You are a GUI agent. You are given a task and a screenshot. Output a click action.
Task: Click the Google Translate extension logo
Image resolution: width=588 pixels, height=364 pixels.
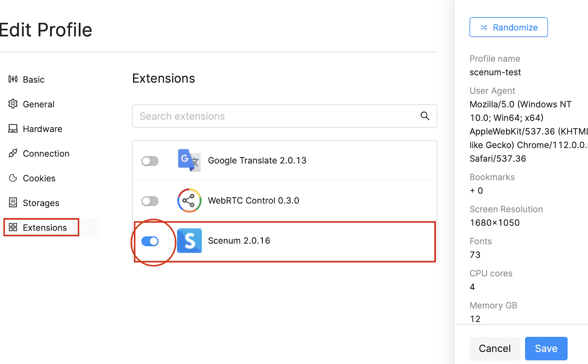pyautogui.click(x=189, y=160)
